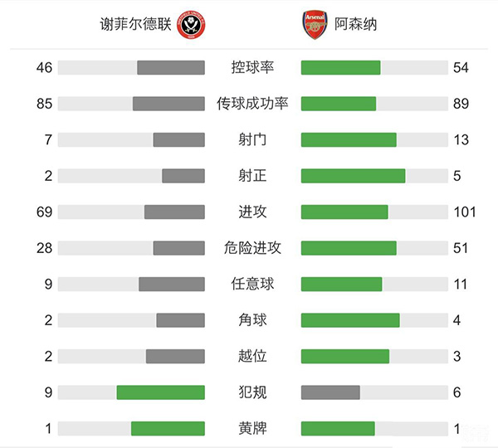Click the 危险进攻 stat label
Screen dimensions: 498x448
pyautogui.click(x=252, y=247)
